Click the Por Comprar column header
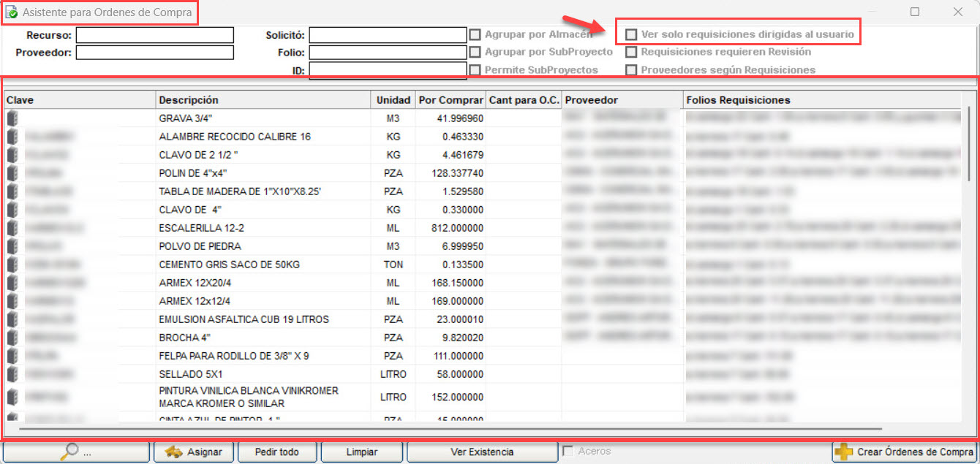980x464 pixels. [x=451, y=100]
